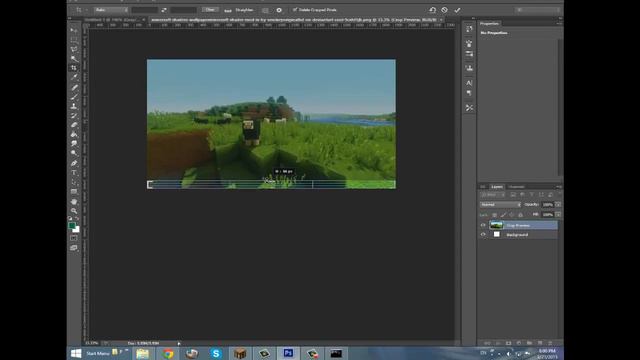
Task: Select the Paint Bucket tool
Action: 74,134
